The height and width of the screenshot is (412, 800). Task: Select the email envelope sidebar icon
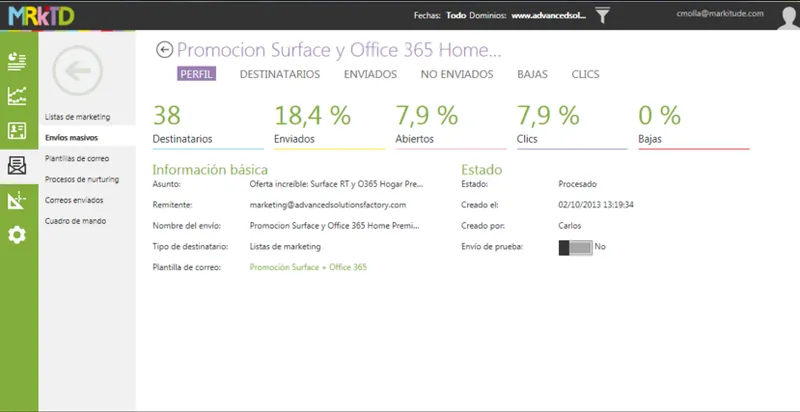point(17,166)
